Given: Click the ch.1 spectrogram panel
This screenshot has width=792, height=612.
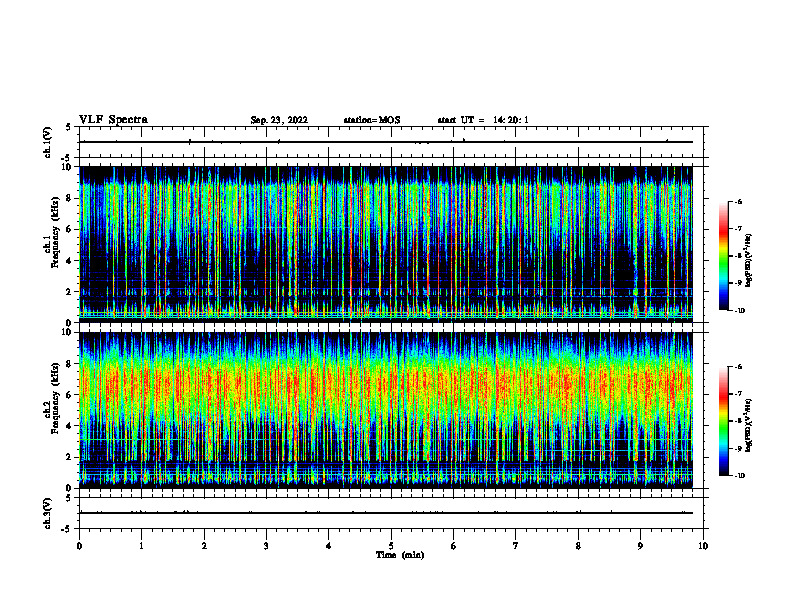Looking at the screenshot, I should click(386, 244).
